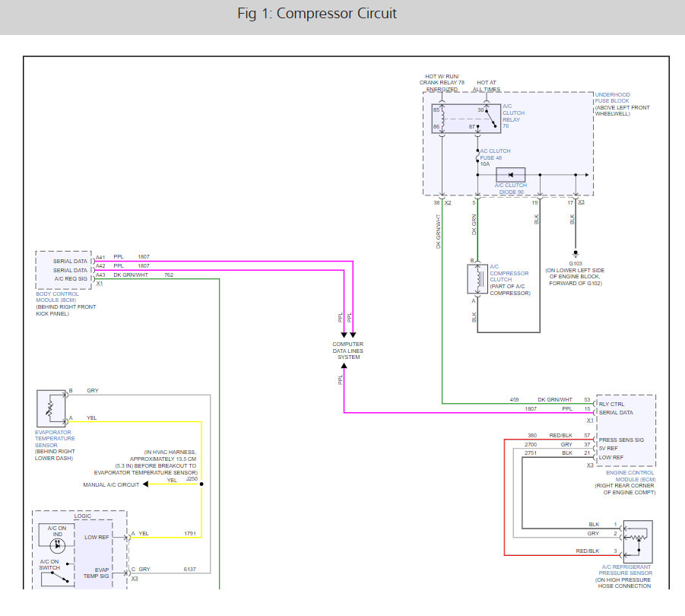Click the G103 ground label
The height and width of the screenshot is (616, 685).
click(576, 263)
